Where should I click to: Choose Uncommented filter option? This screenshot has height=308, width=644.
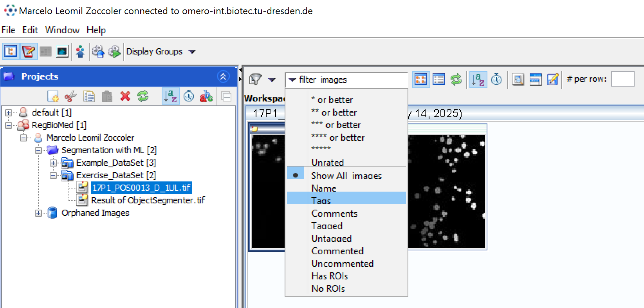pyautogui.click(x=346, y=264)
